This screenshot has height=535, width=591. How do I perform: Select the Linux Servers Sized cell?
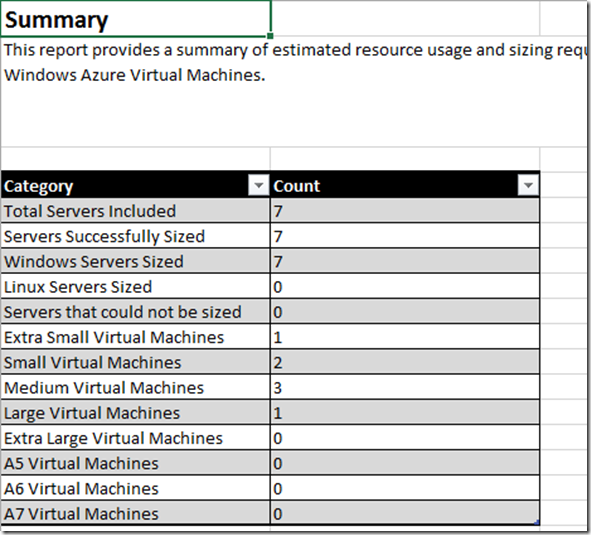coord(135,287)
